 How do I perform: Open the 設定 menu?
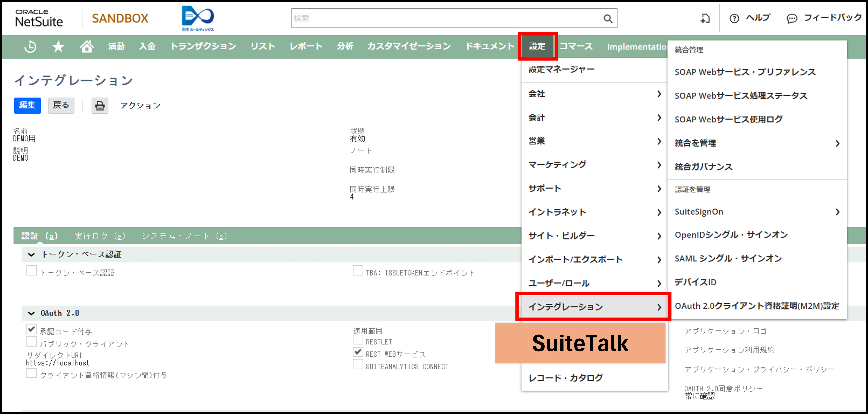point(537,47)
